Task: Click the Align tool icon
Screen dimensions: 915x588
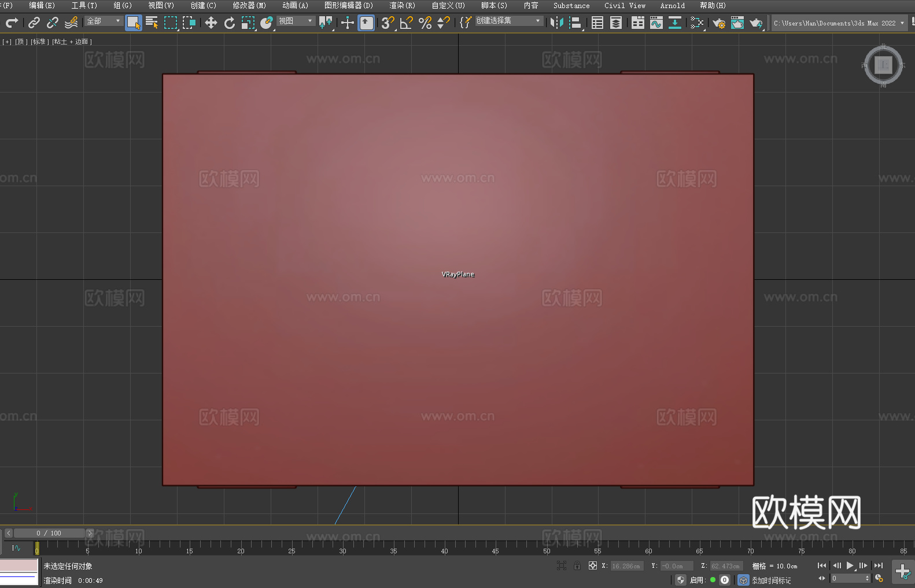Action: (x=575, y=23)
